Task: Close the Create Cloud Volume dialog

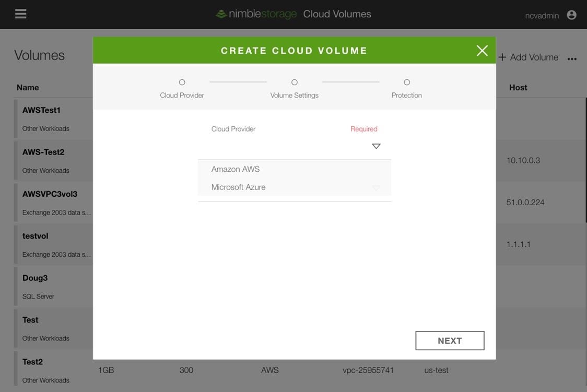Action: pyautogui.click(x=482, y=51)
